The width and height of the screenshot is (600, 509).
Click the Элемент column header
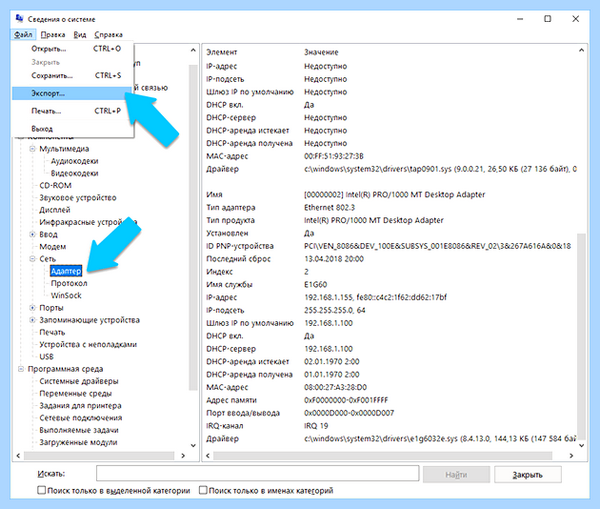(222, 52)
